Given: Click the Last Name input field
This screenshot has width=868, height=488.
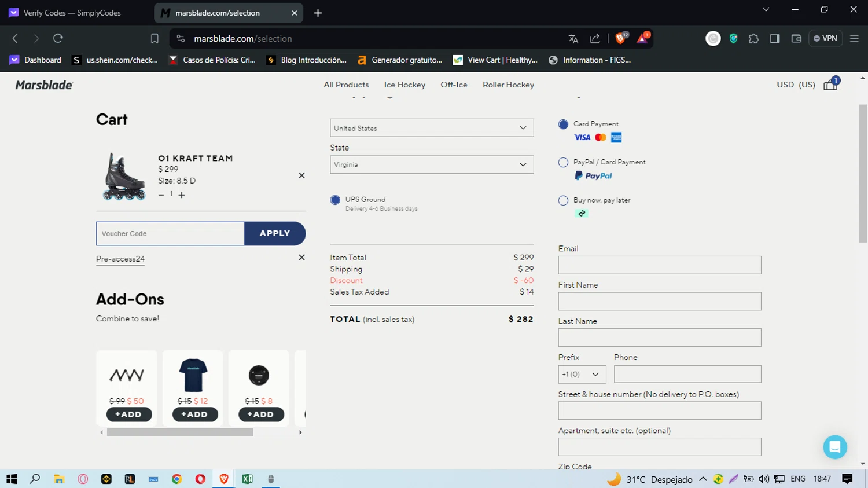Looking at the screenshot, I should point(660,337).
